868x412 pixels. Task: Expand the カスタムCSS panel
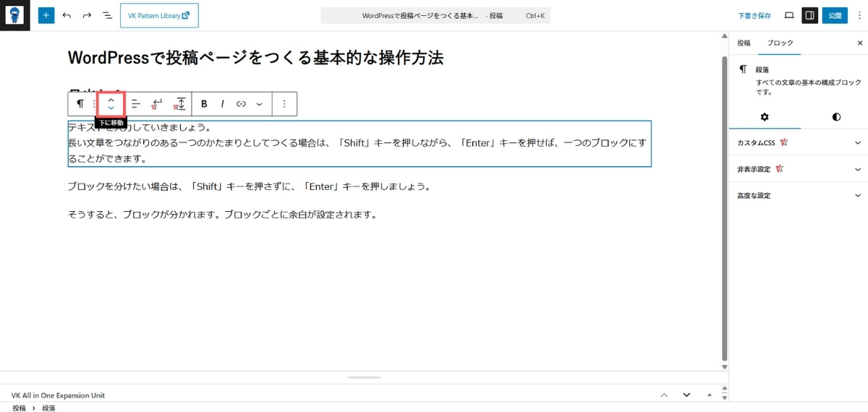pos(799,142)
